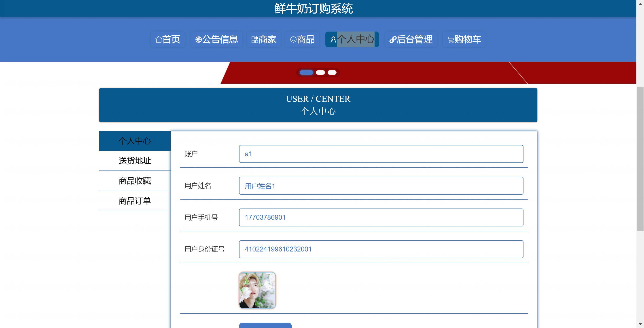This screenshot has width=644, height=328.
Task: Open the 送货地址 sidebar tab
Action: click(x=135, y=161)
